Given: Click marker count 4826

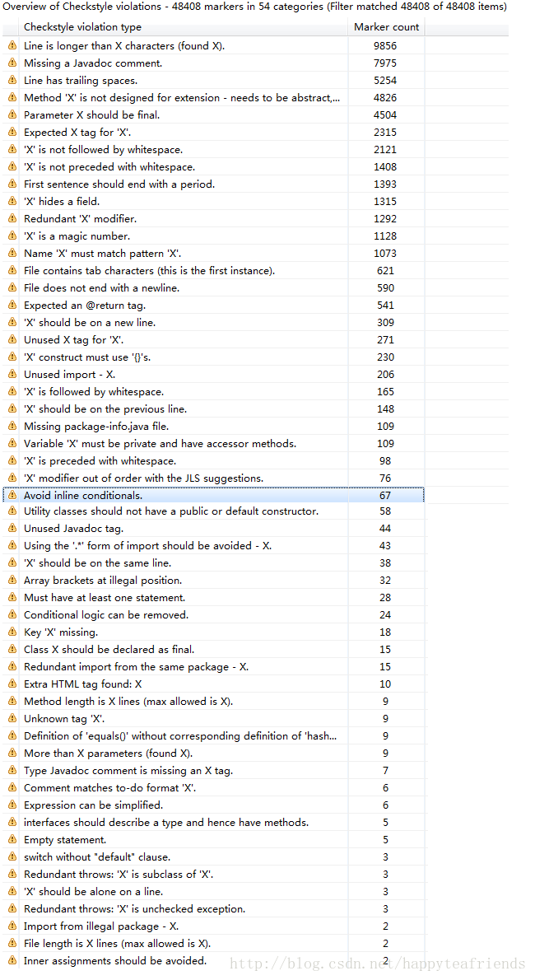Looking at the screenshot, I should 385,97.
